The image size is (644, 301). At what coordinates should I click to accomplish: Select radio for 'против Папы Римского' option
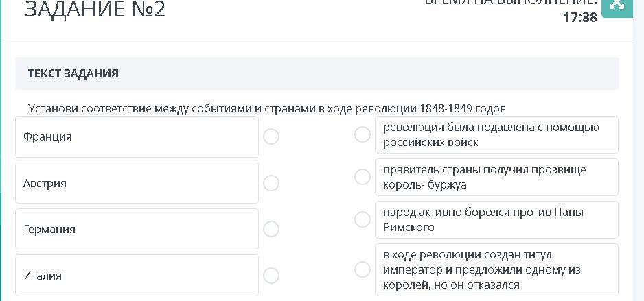pyautogui.click(x=363, y=219)
